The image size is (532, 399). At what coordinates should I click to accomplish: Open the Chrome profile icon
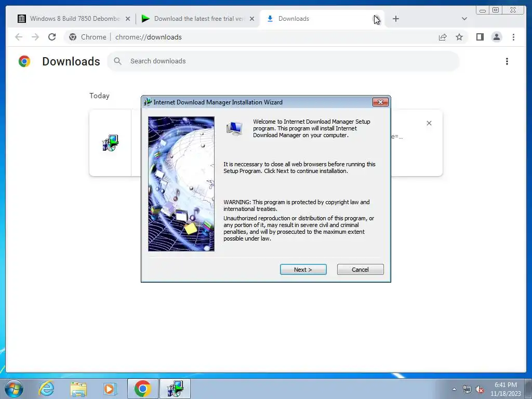496,37
